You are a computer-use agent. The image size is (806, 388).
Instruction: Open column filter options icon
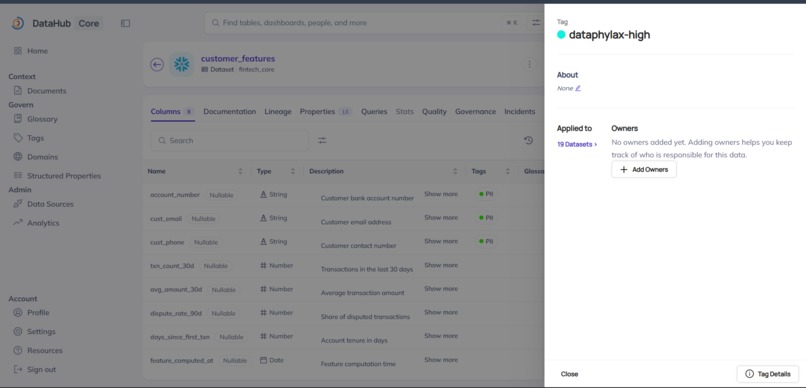click(322, 140)
